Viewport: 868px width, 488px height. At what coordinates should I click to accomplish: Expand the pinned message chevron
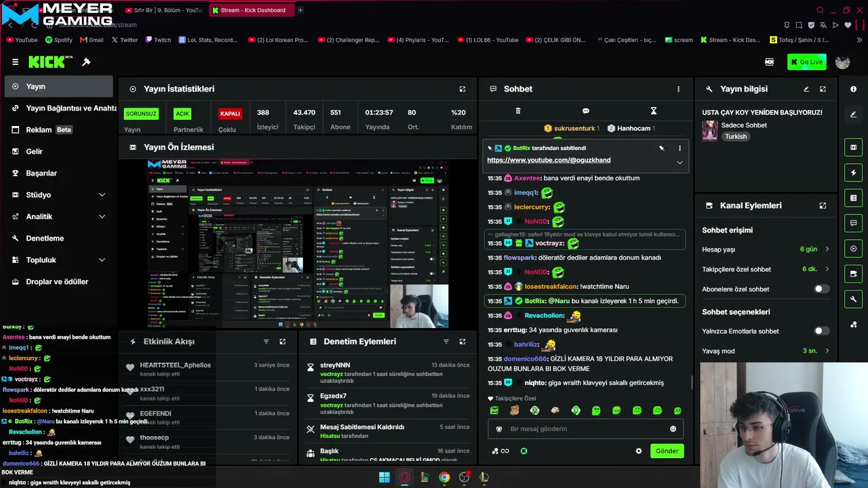coord(679,163)
